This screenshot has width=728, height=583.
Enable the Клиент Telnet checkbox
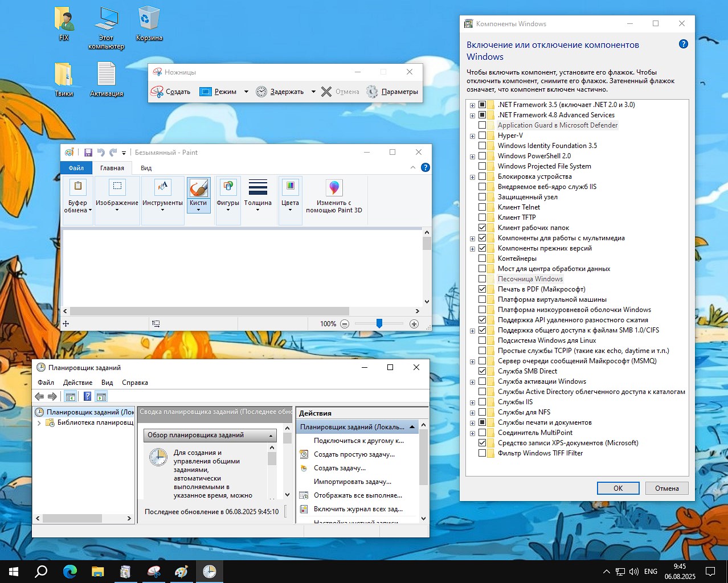482,207
